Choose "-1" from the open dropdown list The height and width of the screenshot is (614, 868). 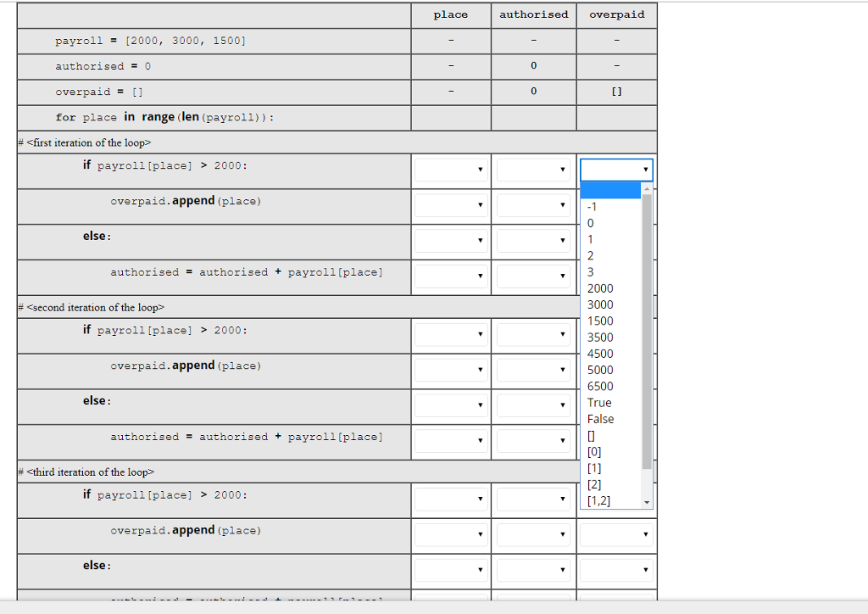click(589, 206)
